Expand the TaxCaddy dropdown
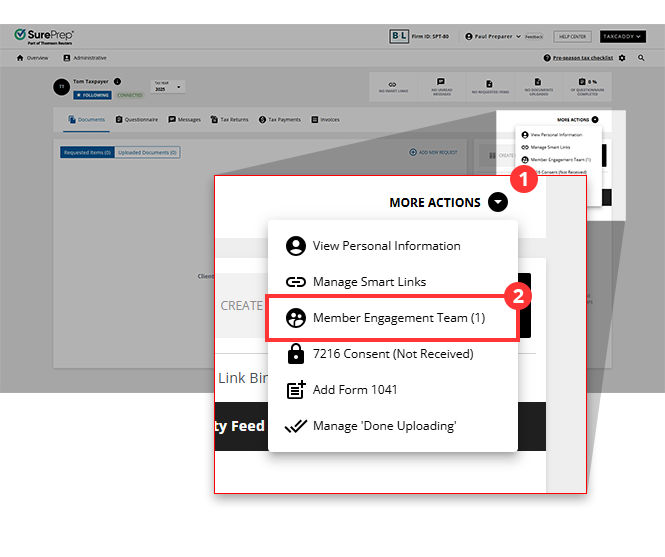The height and width of the screenshot is (557, 665). tap(622, 36)
